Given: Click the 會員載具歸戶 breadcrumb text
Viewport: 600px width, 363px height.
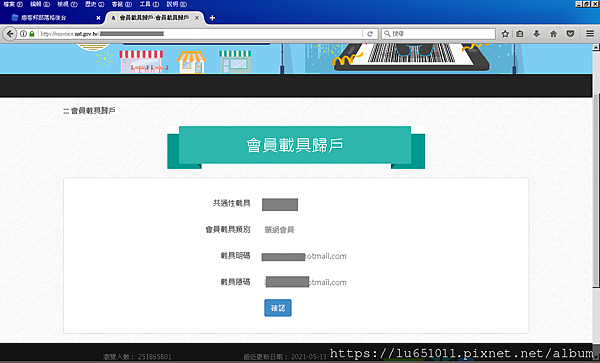Looking at the screenshot, I should [93, 111].
